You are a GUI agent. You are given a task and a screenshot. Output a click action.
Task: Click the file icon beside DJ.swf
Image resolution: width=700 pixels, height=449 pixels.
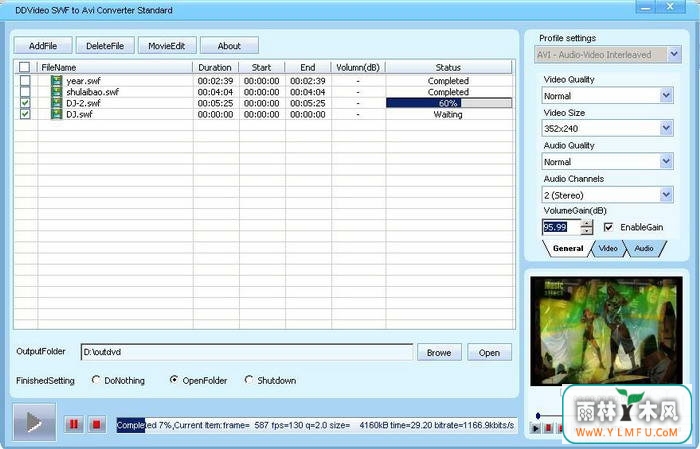(56, 114)
